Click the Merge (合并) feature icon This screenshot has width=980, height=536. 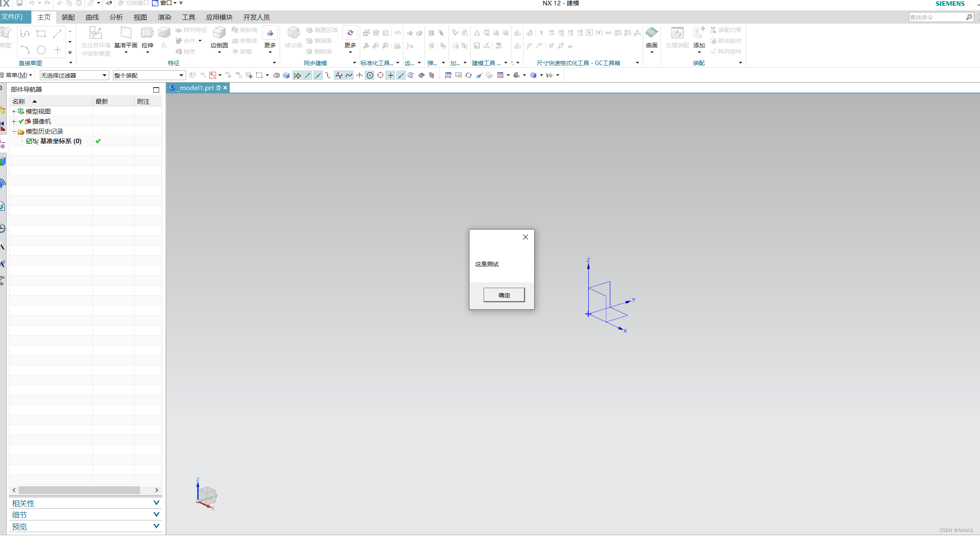179,41
